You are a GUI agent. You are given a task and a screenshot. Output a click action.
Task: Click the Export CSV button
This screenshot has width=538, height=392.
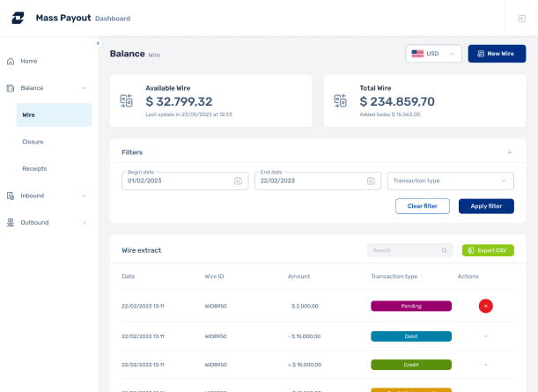487,251
